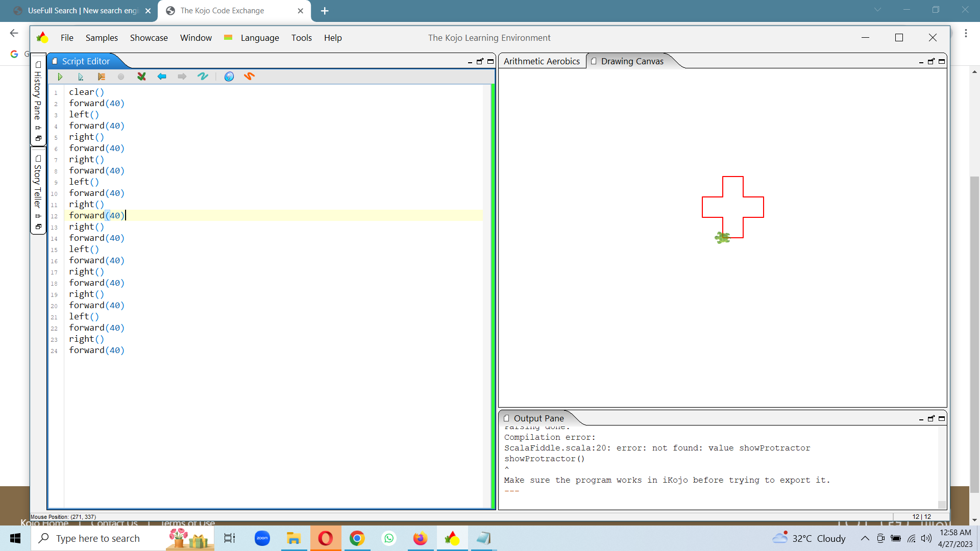
Task: Click the blue upload to Code Exchange icon
Action: (x=229, y=77)
